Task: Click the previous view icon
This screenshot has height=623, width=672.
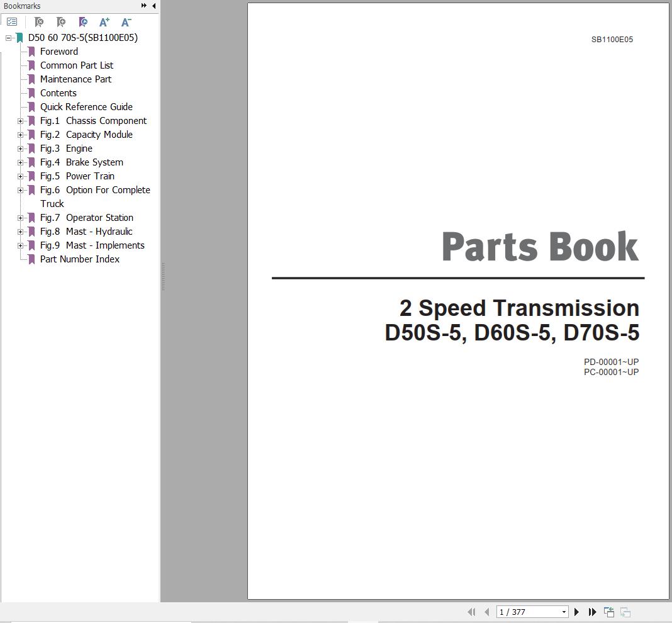Action: tap(608, 612)
